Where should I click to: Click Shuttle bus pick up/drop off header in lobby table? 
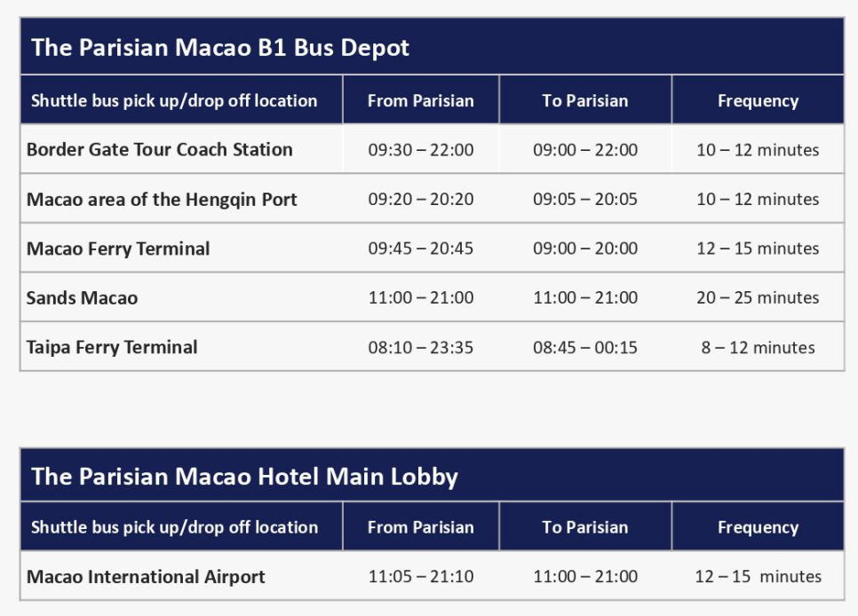[175, 527]
